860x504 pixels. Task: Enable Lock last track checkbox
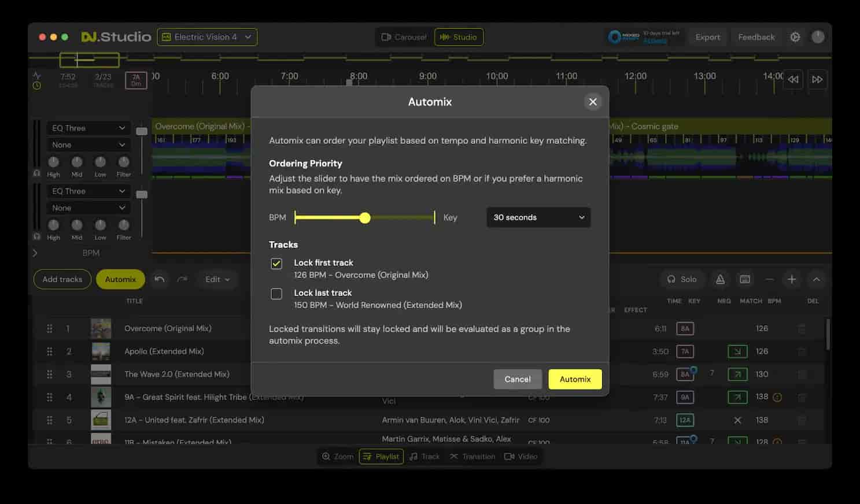click(276, 294)
